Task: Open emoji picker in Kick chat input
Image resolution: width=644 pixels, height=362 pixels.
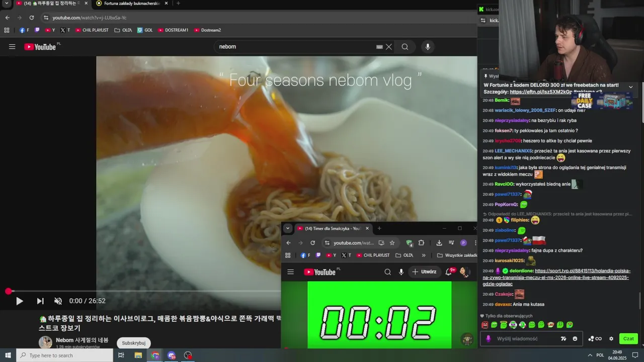Action: tap(575, 339)
